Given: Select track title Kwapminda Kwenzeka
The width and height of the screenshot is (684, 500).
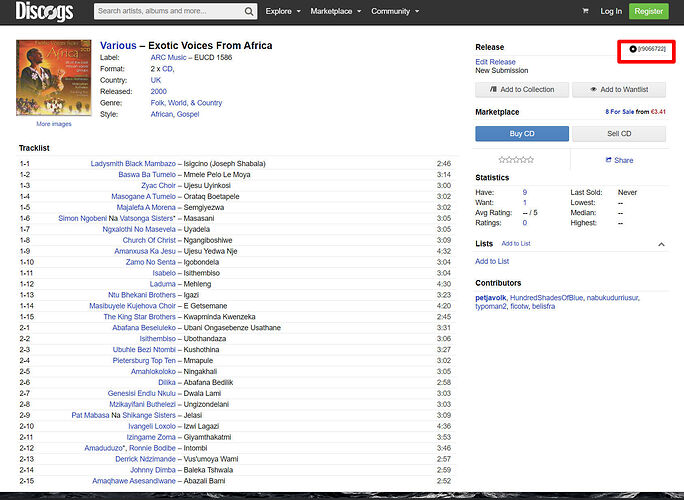Looking at the screenshot, I should 219,317.
